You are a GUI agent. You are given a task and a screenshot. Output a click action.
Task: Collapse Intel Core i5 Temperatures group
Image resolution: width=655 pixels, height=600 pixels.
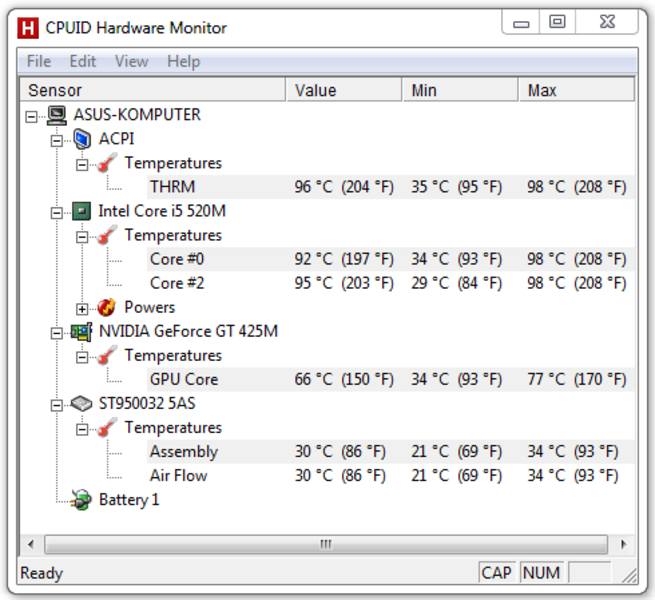coord(82,237)
